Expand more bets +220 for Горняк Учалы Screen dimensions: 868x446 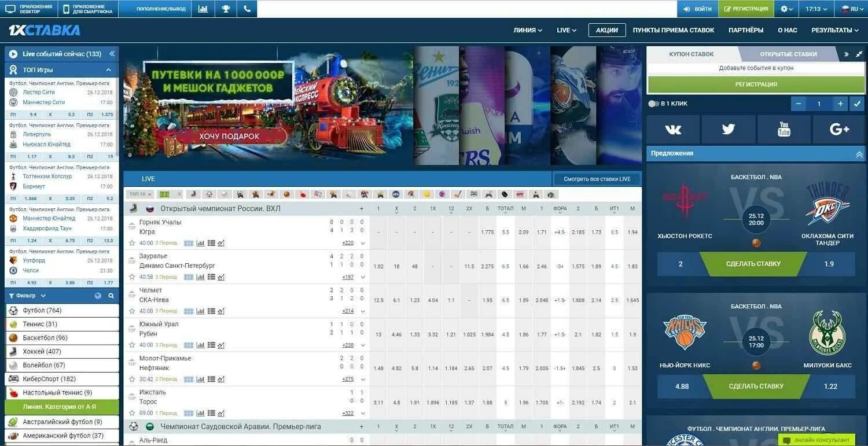[x=348, y=243]
